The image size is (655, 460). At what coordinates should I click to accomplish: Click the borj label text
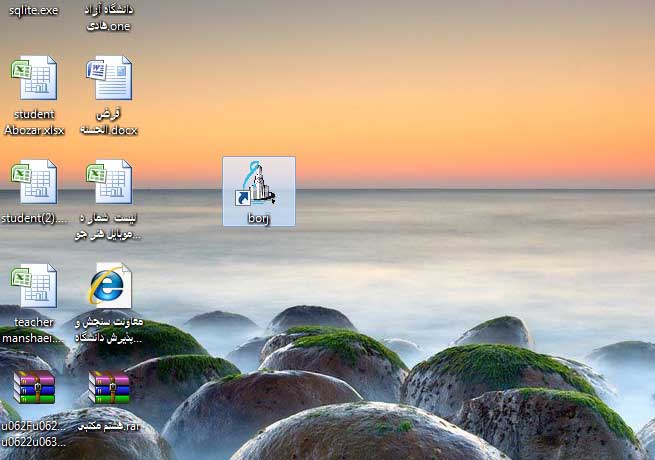259,218
